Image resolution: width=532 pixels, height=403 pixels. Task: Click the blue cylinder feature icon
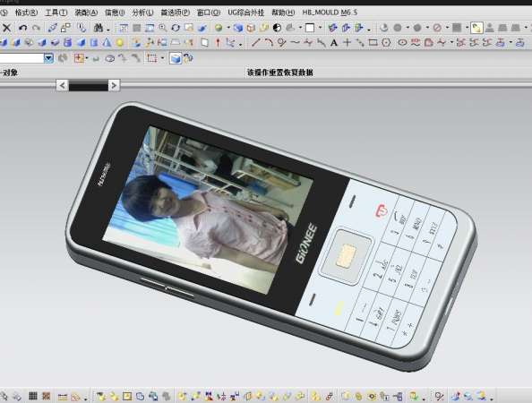67,43
